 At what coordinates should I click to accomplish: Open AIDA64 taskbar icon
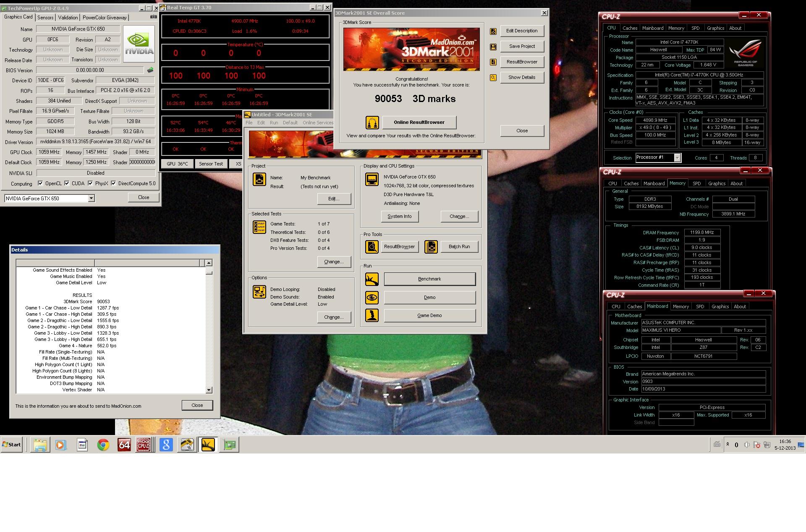[124, 445]
